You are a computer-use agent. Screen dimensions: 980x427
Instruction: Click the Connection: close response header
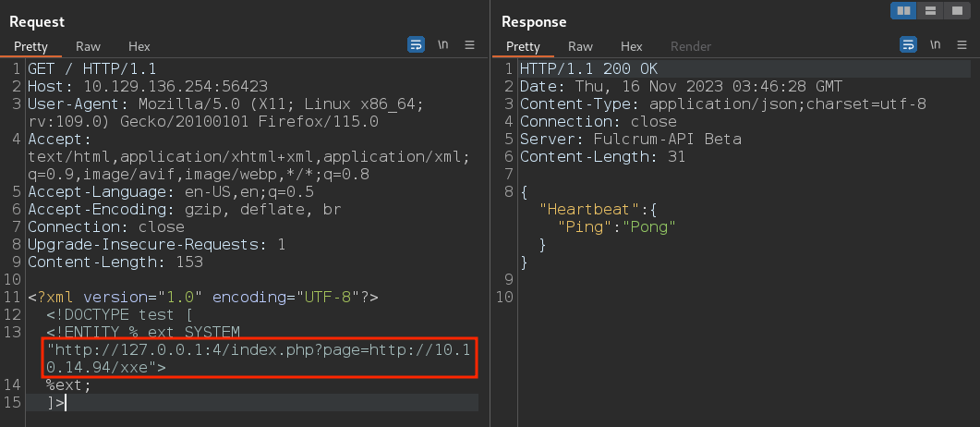[599, 121]
